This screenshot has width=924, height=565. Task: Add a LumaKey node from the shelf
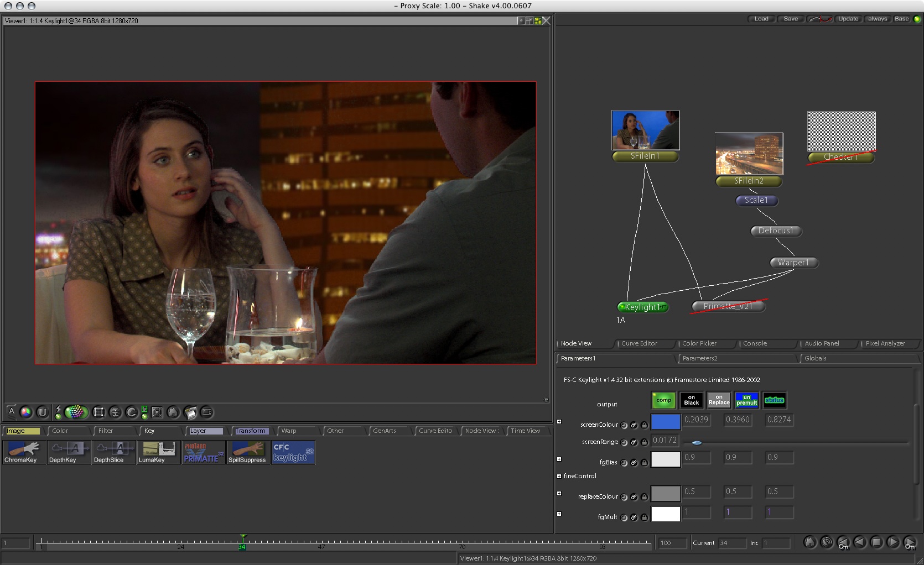click(158, 452)
